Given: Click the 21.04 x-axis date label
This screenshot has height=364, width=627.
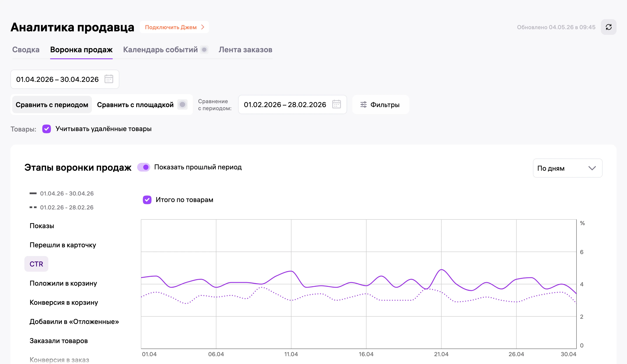Looking at the screenshot, I should point(441,354).
